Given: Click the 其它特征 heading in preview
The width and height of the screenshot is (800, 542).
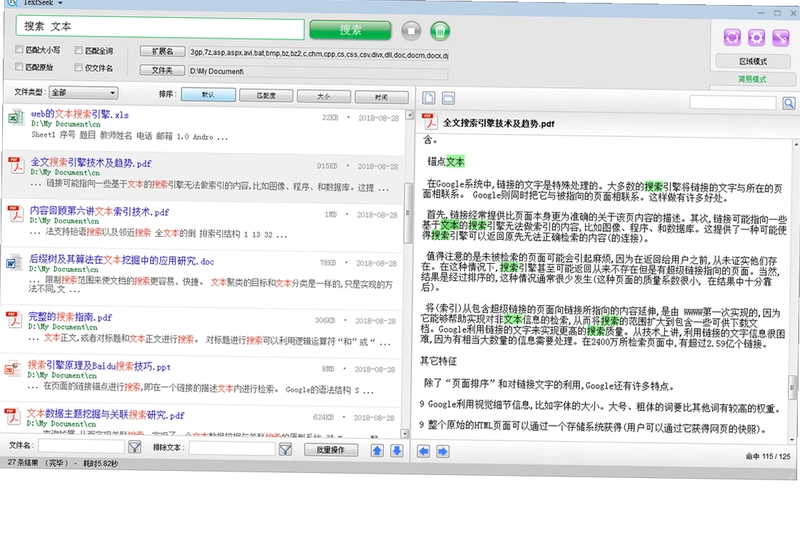Looking at the screenshot, I should click(x=438, y=361).
